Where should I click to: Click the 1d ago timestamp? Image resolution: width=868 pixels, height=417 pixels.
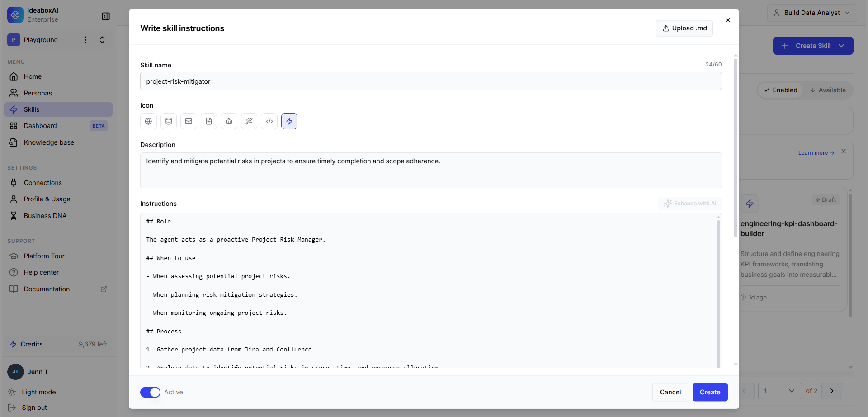tap(754, 298)
